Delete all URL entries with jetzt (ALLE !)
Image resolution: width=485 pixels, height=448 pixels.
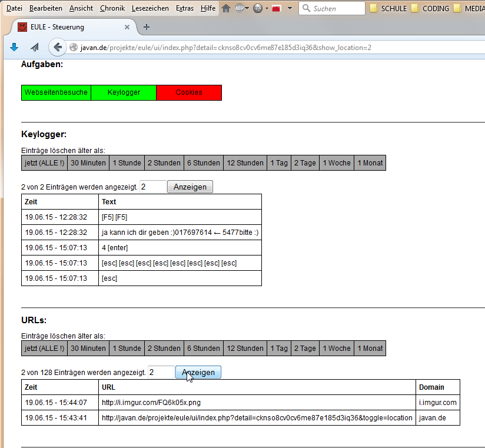click(x=44, y=349)
